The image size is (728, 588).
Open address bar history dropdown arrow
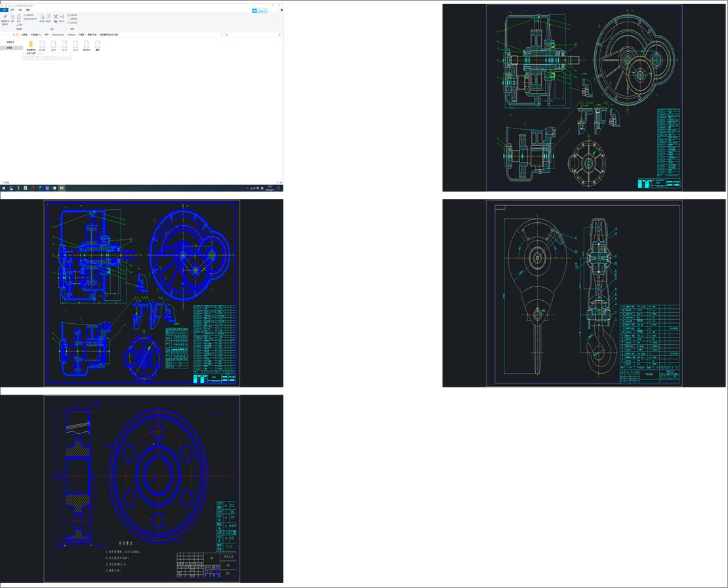222,35
